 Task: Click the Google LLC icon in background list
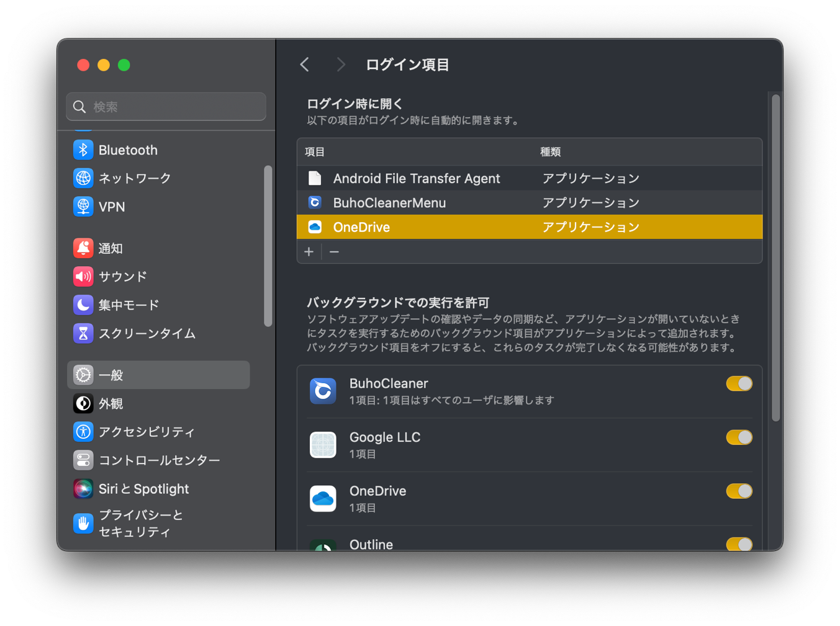point(323,445)
